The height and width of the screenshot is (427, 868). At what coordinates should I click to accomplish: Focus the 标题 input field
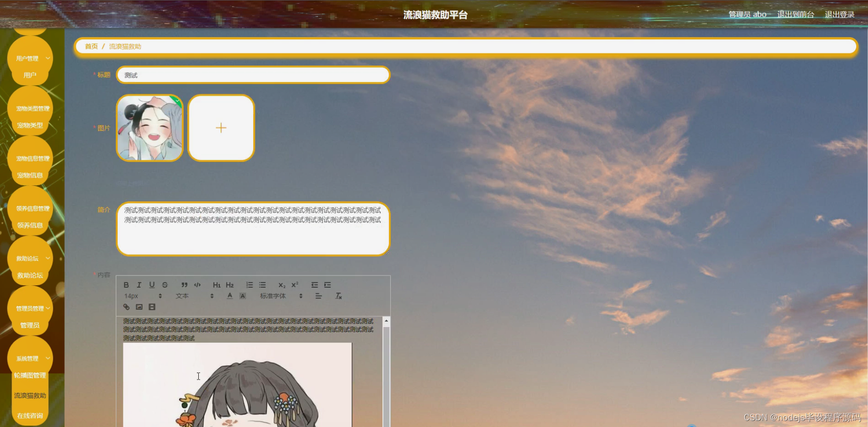coord(253,75)
